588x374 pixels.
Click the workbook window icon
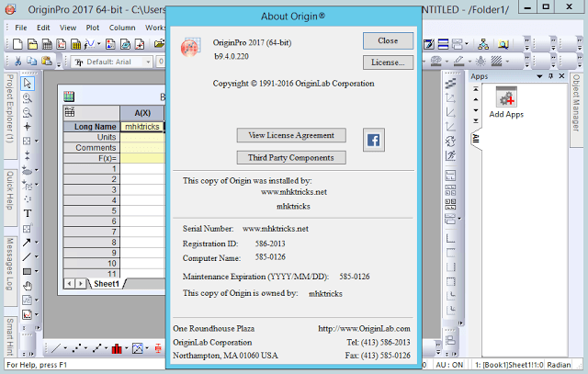tap(69, 96)
